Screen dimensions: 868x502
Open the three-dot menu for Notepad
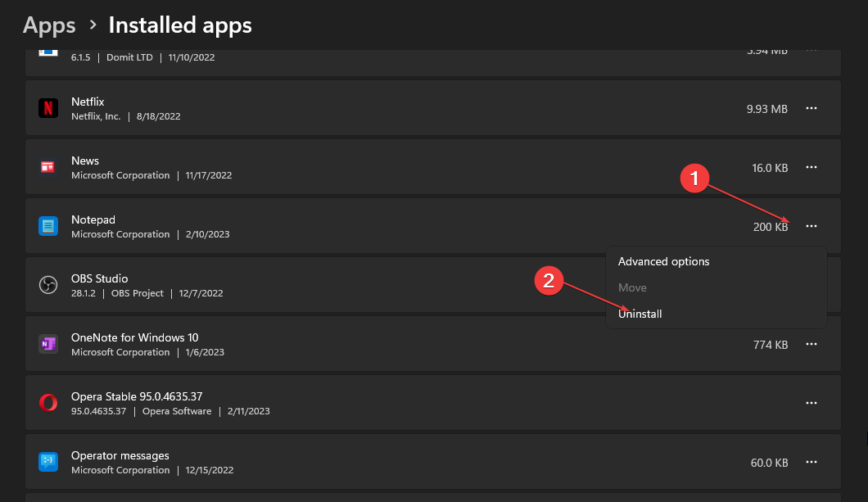pyautogui.click(x=811, y=226)
